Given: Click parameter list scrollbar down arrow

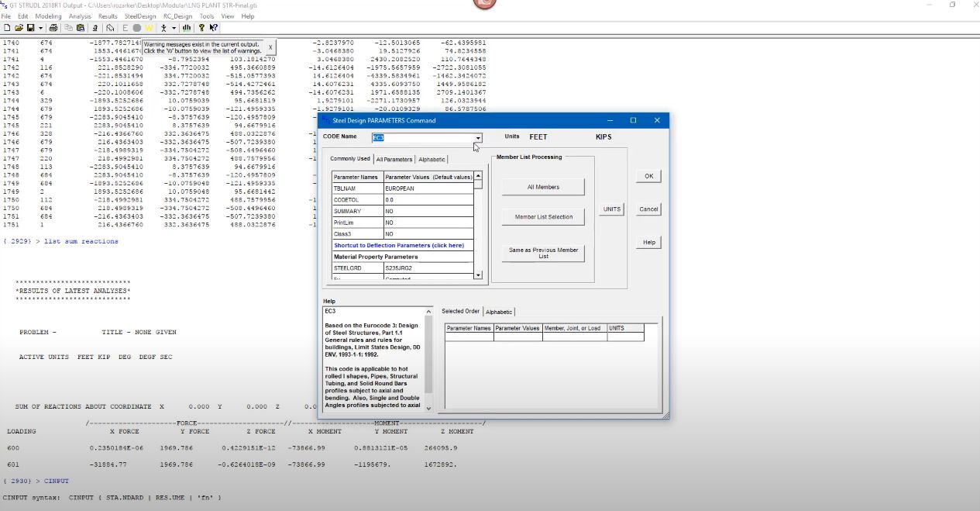Looking at the screenshot, I should pos(478,275).
